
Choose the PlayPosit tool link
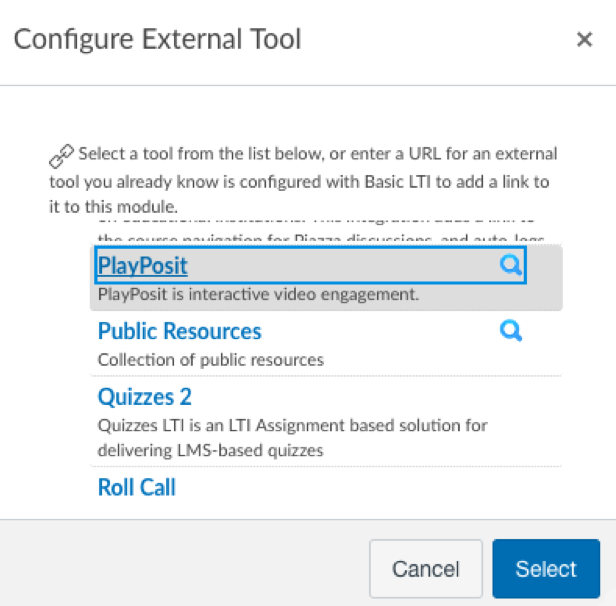click(143, 265)
